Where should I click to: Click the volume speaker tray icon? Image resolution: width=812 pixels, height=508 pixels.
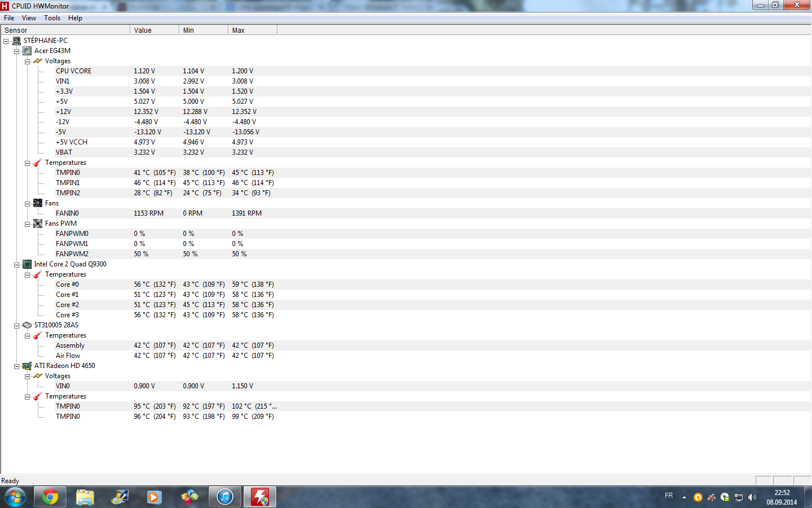[x=752, y=497]
